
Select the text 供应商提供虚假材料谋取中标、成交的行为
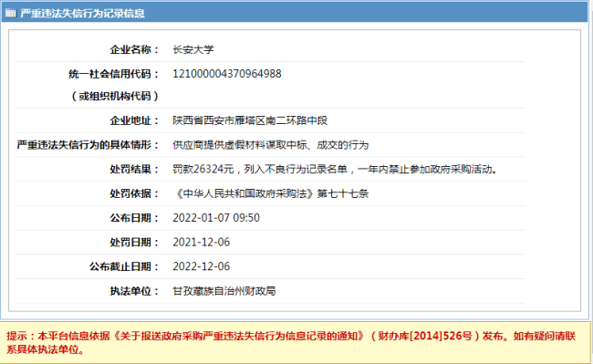270,145
